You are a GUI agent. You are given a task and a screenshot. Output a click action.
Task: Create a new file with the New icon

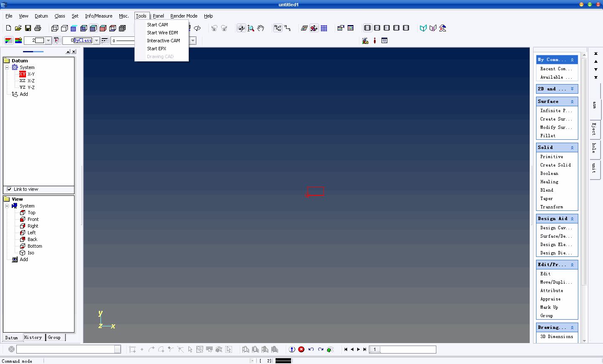coord(8,28)
